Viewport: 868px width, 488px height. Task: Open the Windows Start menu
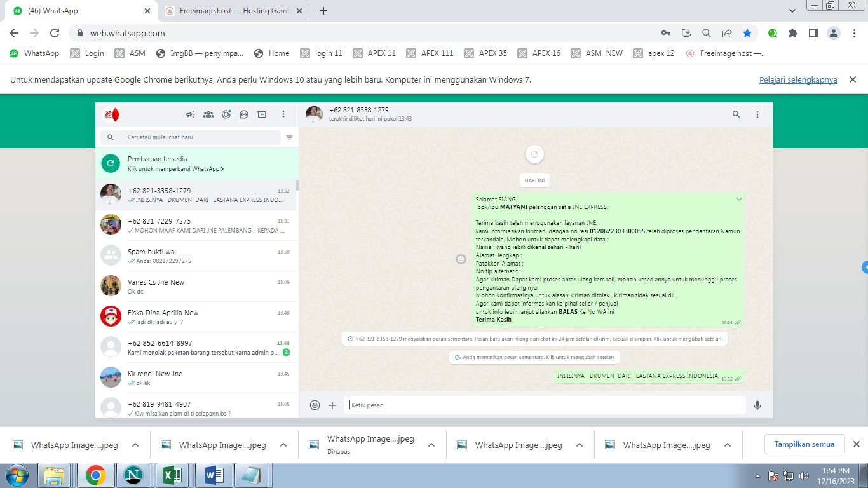click(x=17, y=475)
